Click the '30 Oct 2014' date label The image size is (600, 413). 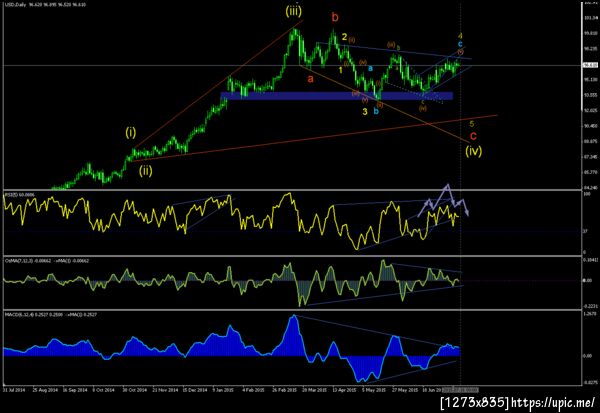[135, 390]
